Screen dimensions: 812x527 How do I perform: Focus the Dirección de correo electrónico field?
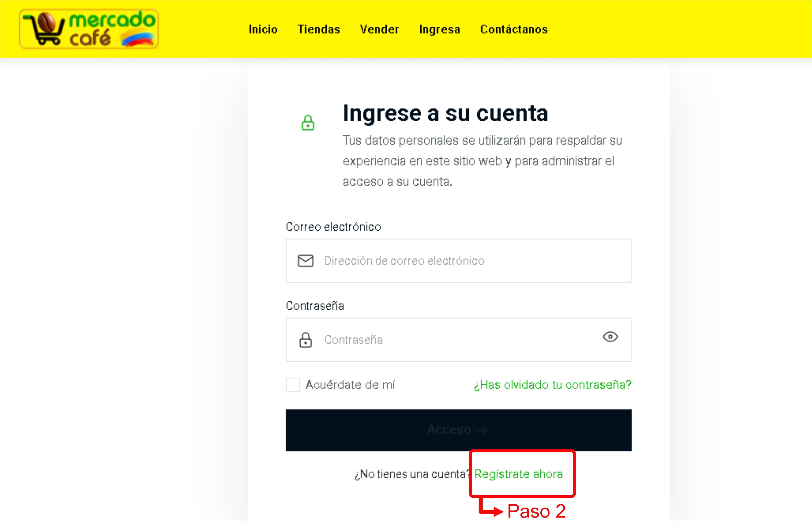point(459,261)
